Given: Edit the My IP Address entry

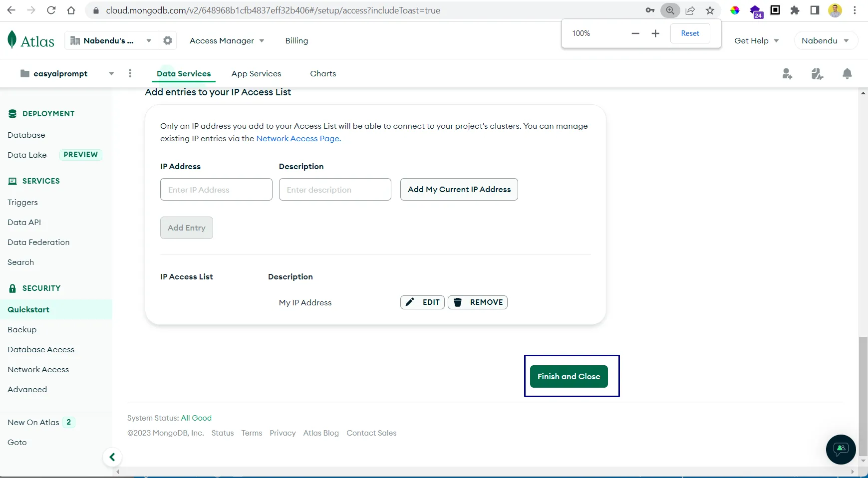Looking at the screenshot, I should click(422, 302).
